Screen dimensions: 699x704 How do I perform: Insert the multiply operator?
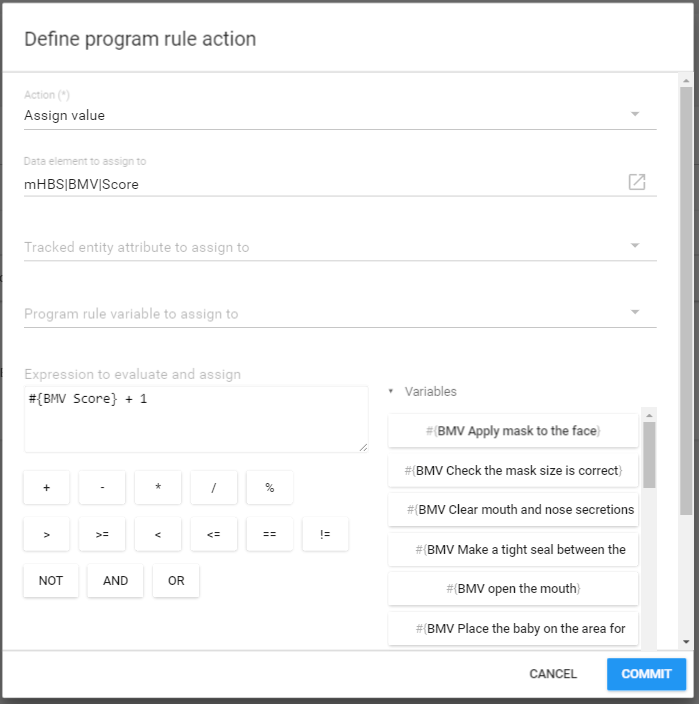pyautogui.click(x=158, y=487)
